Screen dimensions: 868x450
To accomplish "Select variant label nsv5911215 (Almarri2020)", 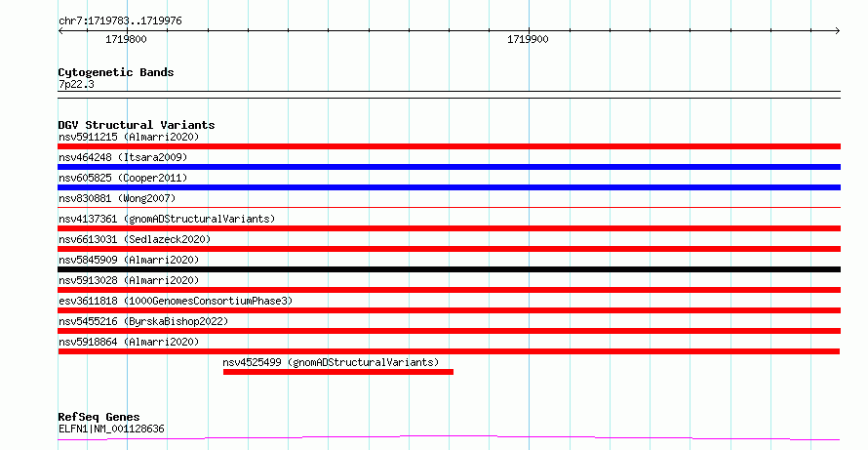I will pos(129,137).
